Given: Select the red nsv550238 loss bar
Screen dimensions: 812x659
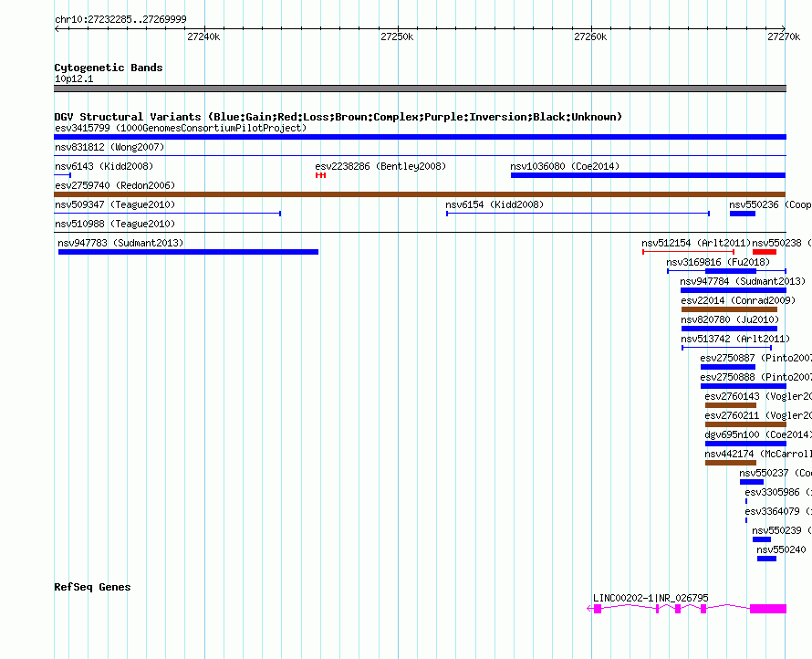Looking at the screenshot, I should click(765, 252).
